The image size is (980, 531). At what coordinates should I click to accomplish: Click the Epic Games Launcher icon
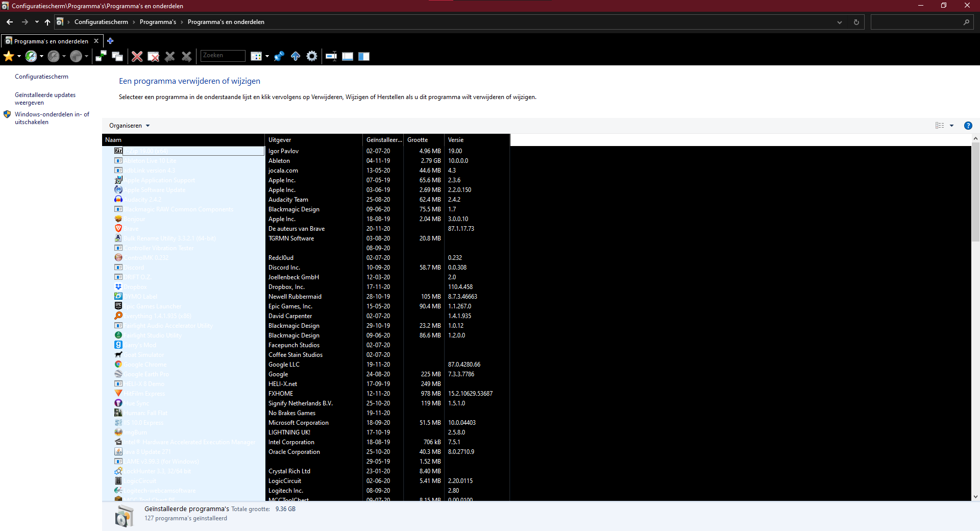(x=118, y=306)
